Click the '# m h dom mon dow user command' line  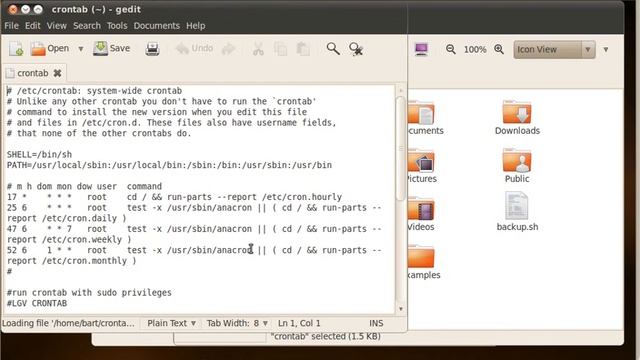tap(84, 187)
